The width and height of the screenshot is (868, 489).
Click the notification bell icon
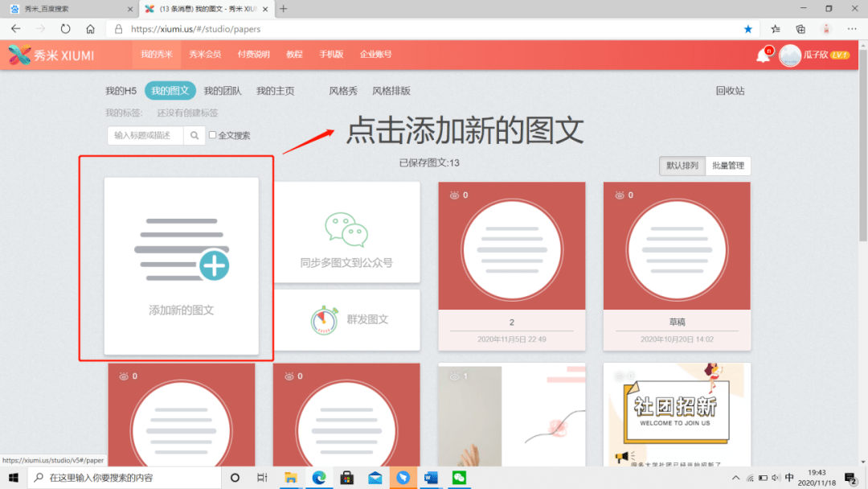[x=762, y=55]
